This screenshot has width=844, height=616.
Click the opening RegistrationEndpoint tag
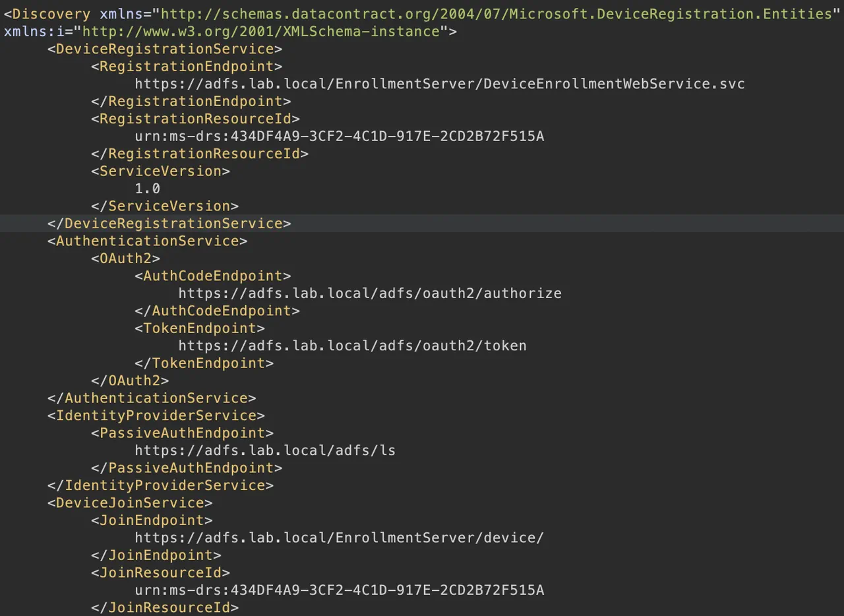[x=187, y=66]
